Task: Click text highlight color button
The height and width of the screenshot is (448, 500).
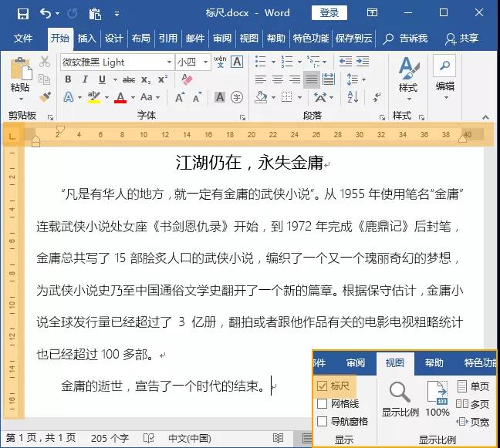Action: (94, 97)
